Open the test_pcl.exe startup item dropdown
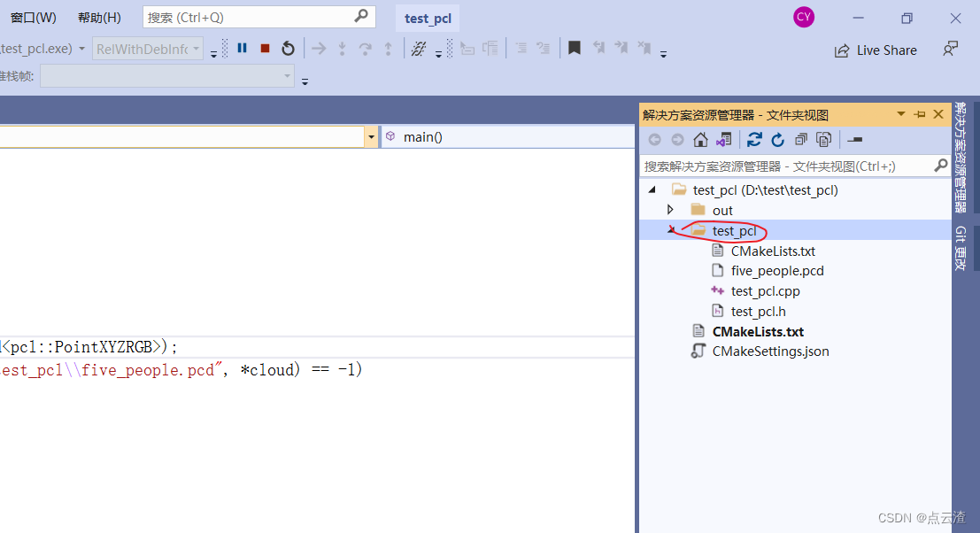The image size is (980, 533). click(81, 49)
